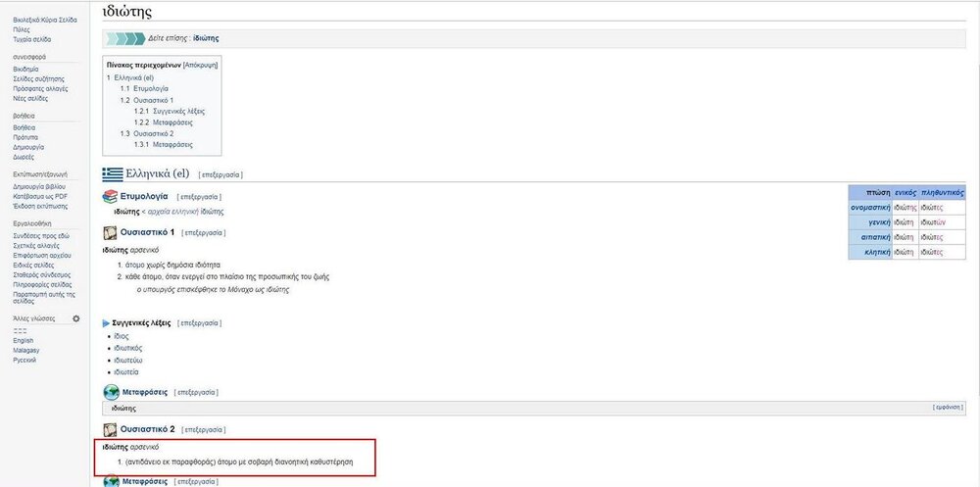Viewport: 980px width, 487px height.
Task: Edit the Ελληνικά (el) section via επεξεργασία
Action: (x=220, y=175)
